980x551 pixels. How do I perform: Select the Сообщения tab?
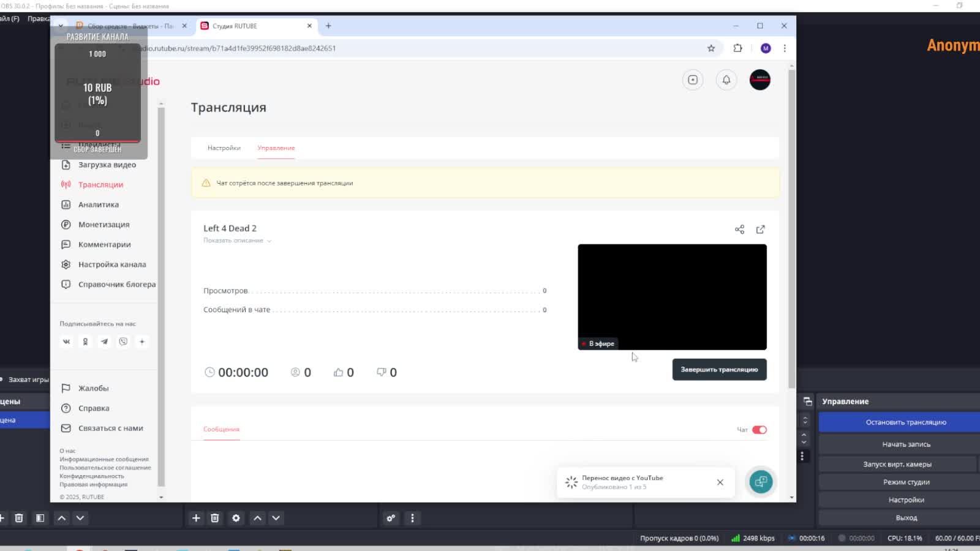pyautogui.click(x=221, y=429)
